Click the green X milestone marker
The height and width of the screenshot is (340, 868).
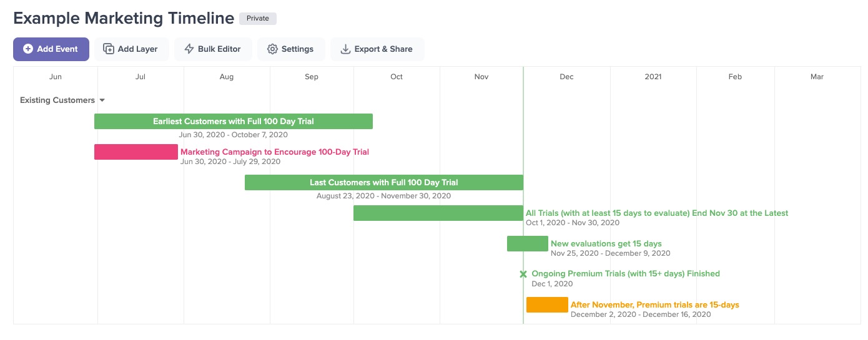coord(523,274)
